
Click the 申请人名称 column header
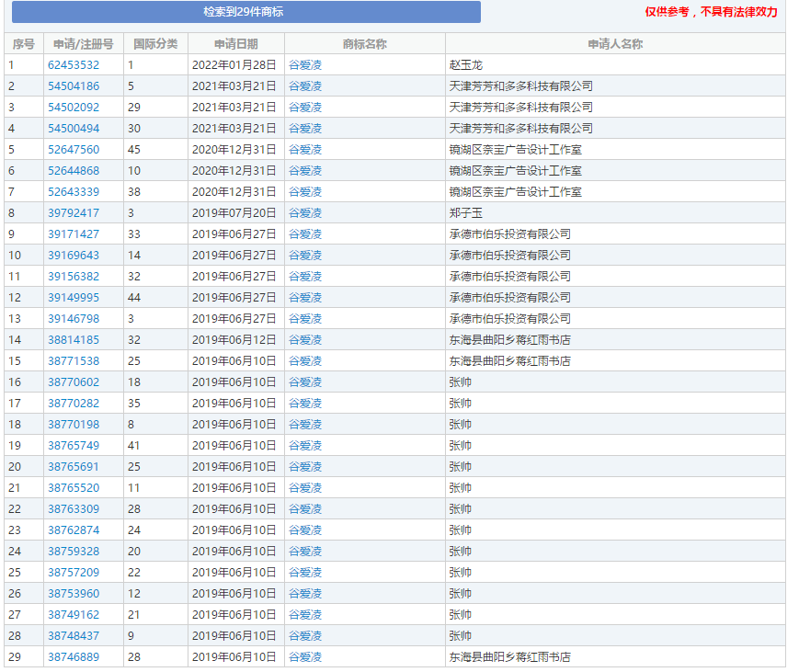tap(615, 44)
